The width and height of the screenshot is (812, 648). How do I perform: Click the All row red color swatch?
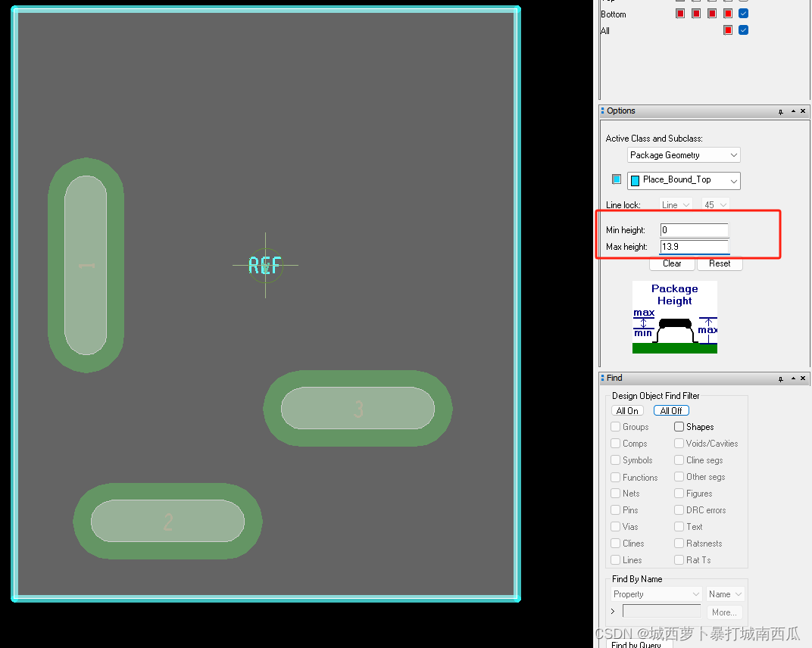point(728,30)
